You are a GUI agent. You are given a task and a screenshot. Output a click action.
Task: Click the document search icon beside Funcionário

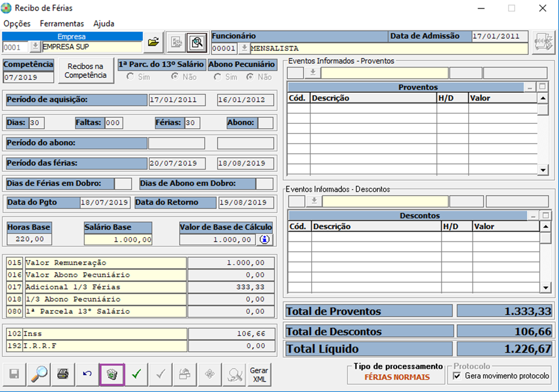(197, 43)
